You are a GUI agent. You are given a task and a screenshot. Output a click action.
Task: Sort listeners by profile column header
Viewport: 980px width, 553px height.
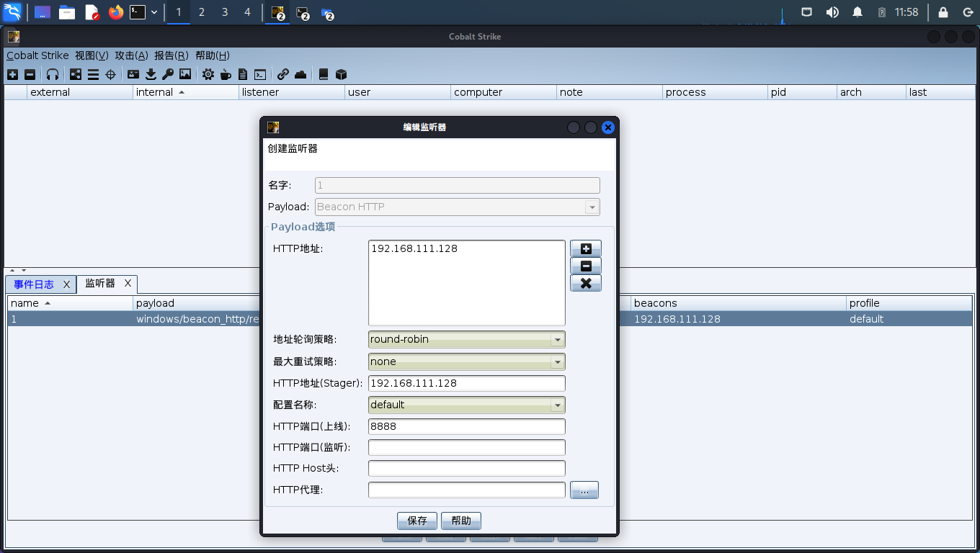(909, 303)
